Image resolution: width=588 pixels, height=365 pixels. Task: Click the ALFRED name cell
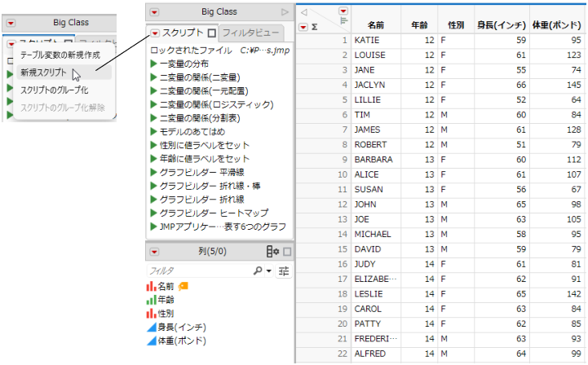coord(376,354)
